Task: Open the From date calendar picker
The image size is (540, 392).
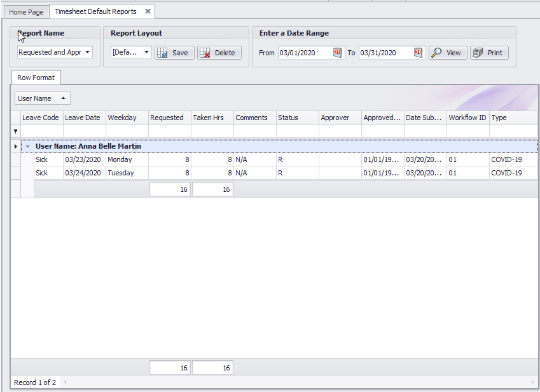Action: 337,53
